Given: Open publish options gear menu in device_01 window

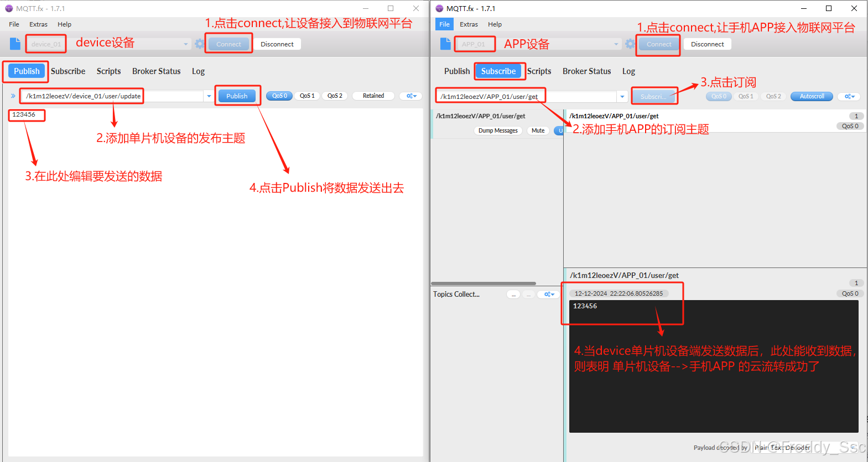Looking at the screenshot, I should (x=412, y=96).
